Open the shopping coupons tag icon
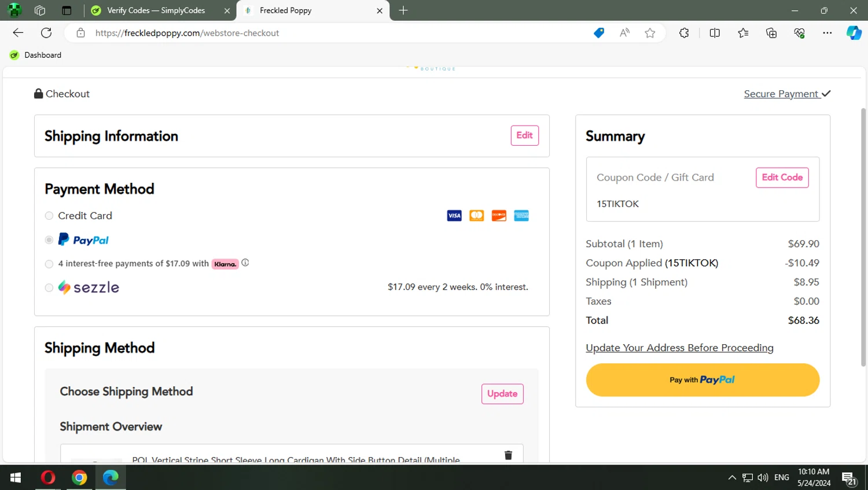The height and width of the screenshot is (490, 868). [599, 33]
